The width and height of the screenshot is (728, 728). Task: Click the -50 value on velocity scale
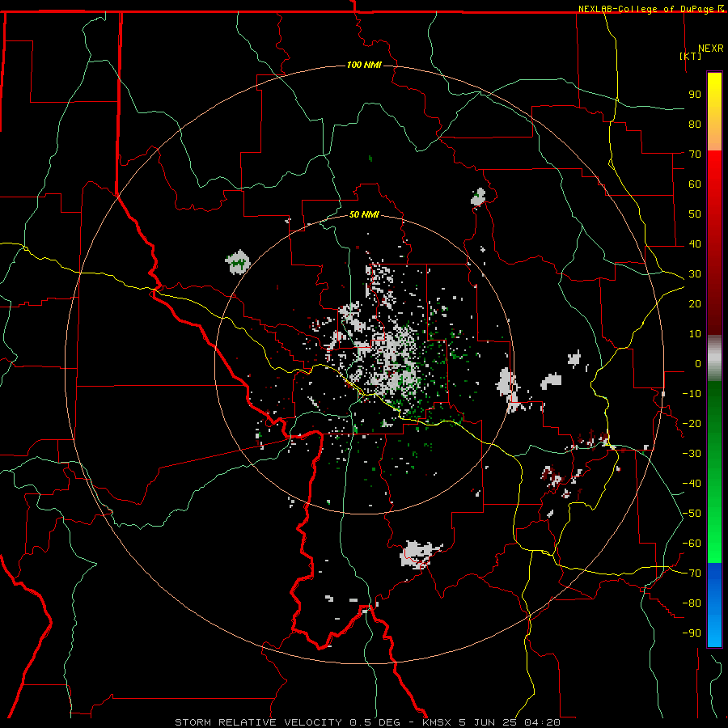point(692,514)
